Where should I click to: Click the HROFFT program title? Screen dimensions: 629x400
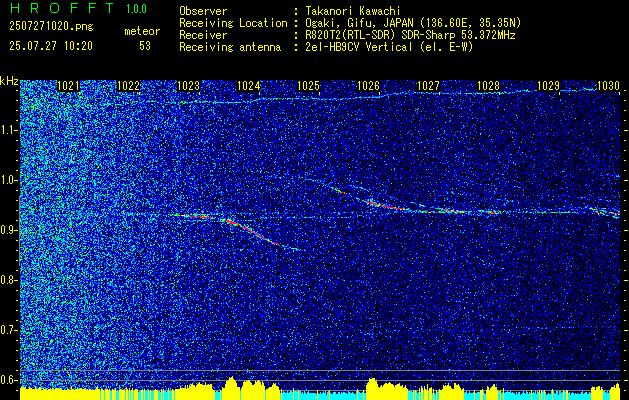(62, 8)
